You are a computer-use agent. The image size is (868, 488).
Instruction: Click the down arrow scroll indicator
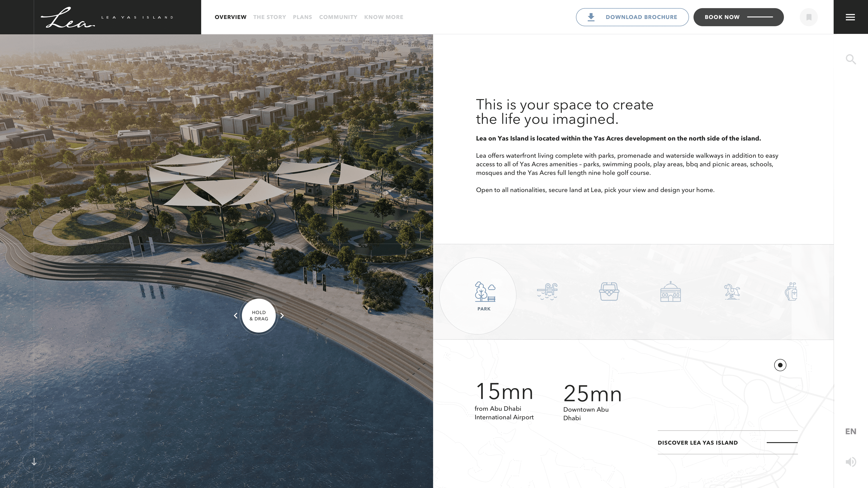pos(34,462)
